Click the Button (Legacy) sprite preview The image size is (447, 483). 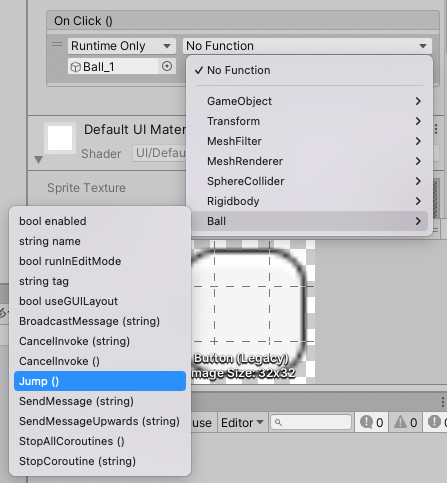pyautogui.click(x=254, y=312)
